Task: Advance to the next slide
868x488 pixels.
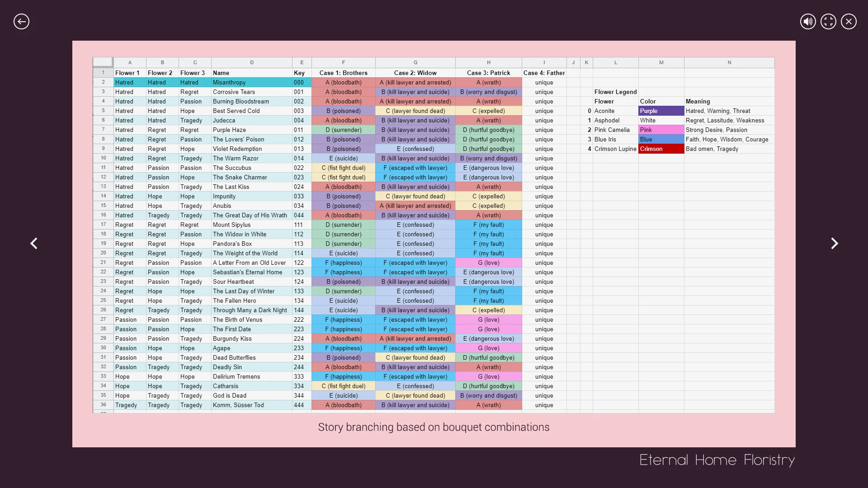Action: coord(834,244)
